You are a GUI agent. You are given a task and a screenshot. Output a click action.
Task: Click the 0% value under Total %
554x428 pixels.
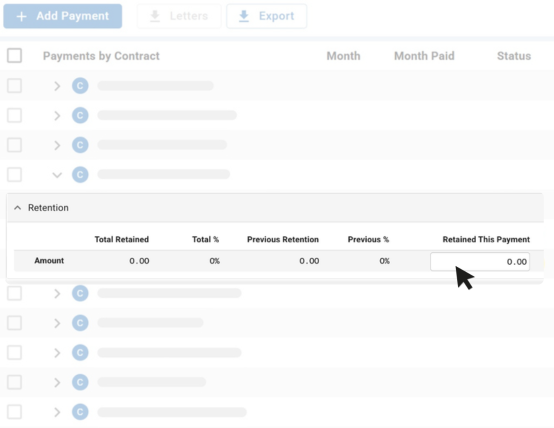[x=214, y=261]
